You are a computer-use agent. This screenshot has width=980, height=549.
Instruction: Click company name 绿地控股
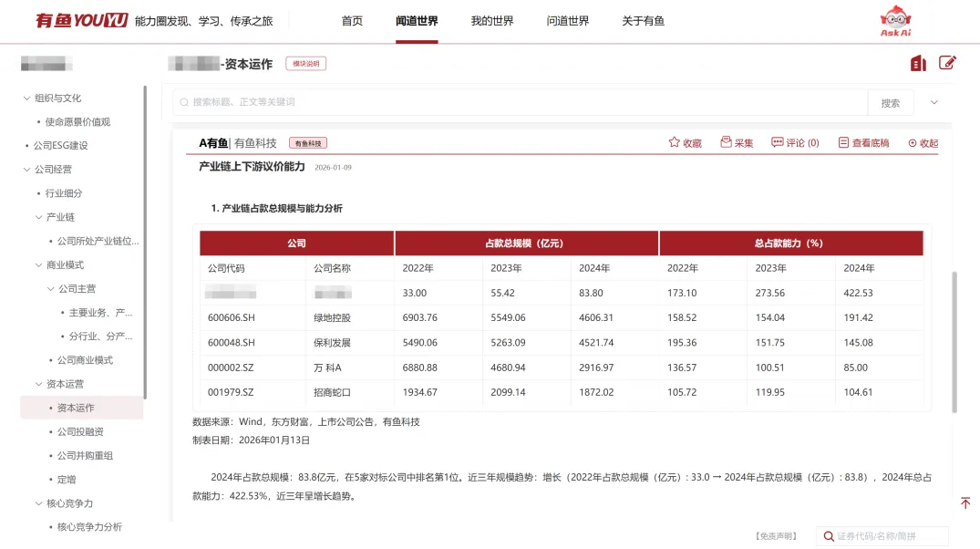pyautogui.click(x=332, y=317)
